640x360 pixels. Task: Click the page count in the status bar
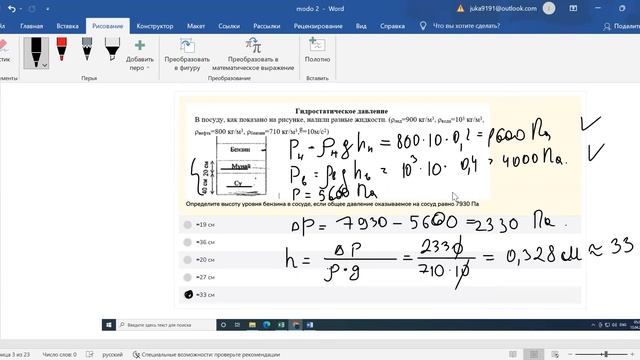[15, 354]
